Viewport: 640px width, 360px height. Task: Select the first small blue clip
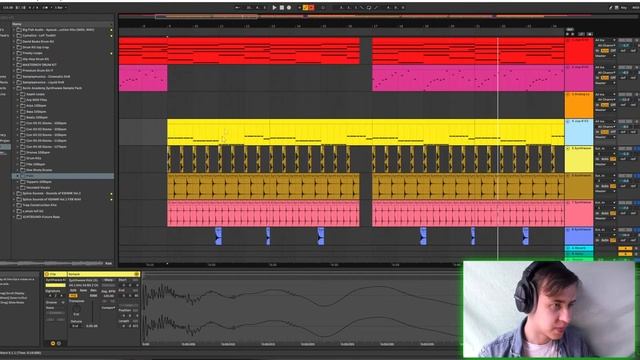[218, 236]
